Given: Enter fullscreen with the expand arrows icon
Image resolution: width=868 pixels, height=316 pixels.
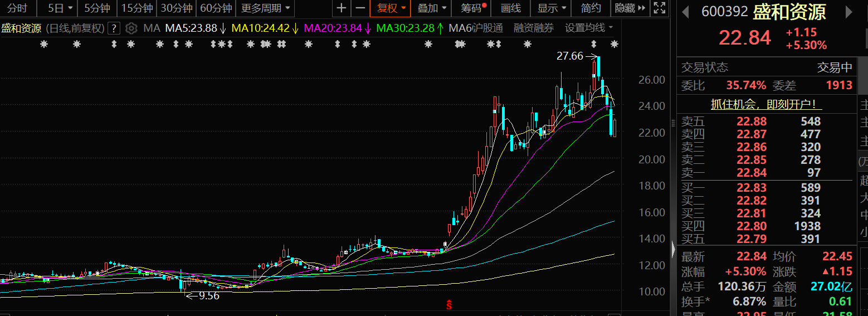Looking at the screenshot, I should coord(659,8).
